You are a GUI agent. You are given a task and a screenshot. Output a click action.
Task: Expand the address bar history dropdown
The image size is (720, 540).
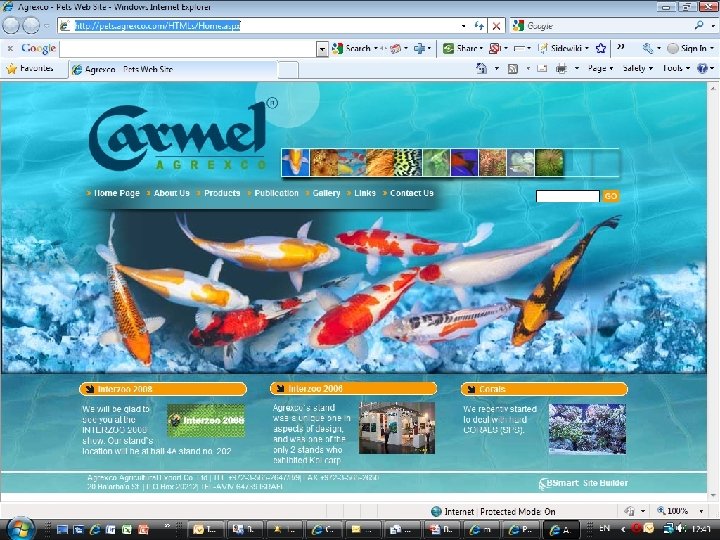tap(463, 26)
